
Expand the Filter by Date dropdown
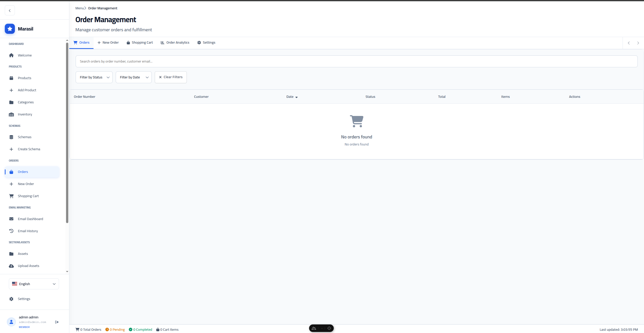click(134, 77)
